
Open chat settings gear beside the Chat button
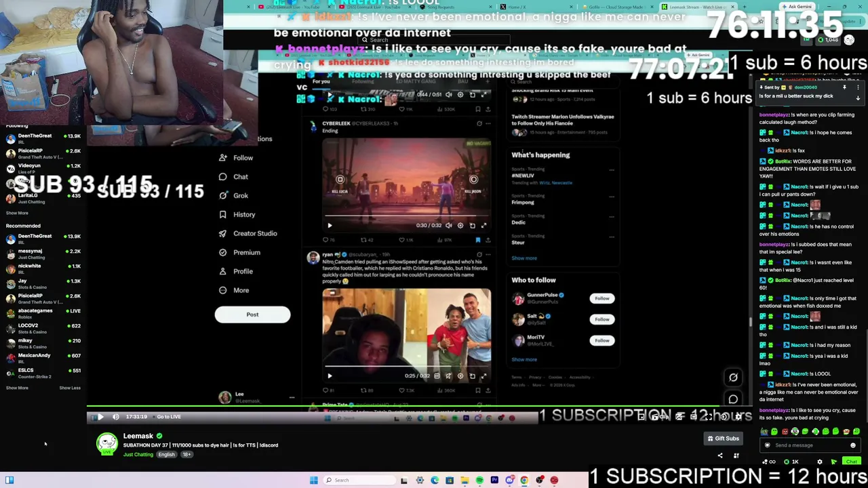coord(819,462)
